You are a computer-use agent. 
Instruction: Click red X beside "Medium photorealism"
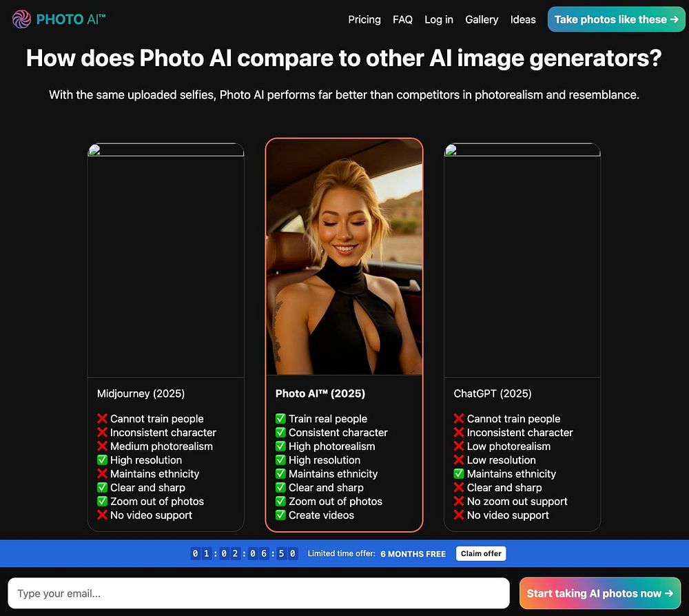tap(102, 446)
